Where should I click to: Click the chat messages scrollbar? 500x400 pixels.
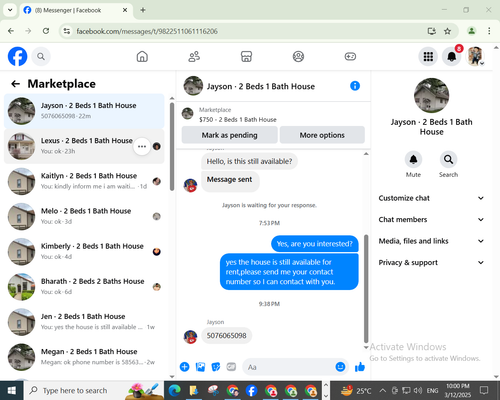366,289
